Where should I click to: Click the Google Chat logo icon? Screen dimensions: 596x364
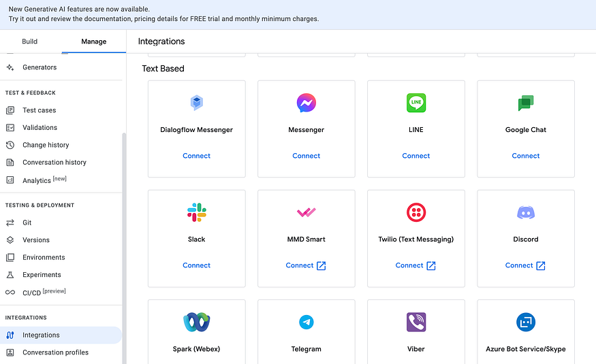[526, 103]
